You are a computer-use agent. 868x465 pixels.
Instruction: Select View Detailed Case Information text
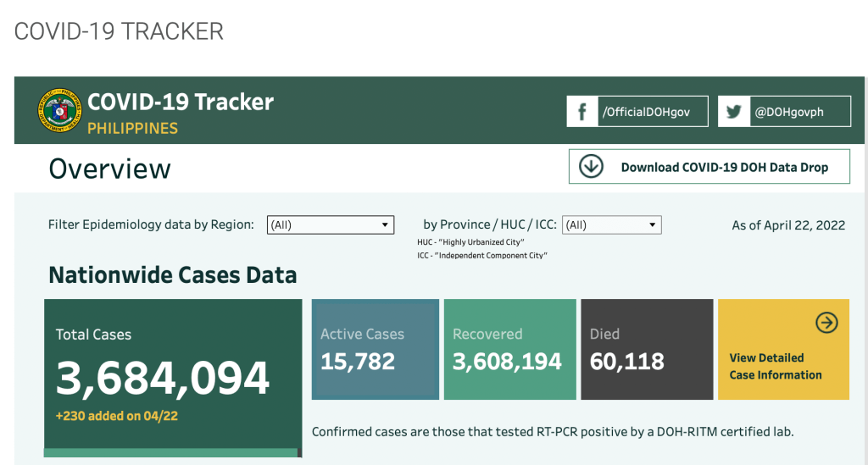[x=775, y=367]
